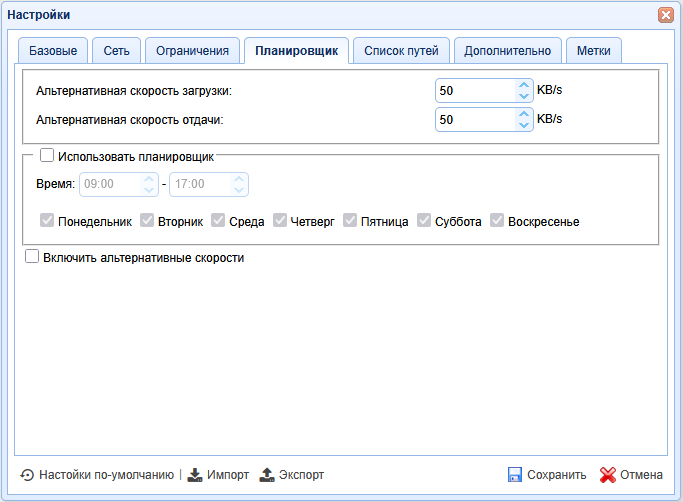Increase alternative download speed with up arrow
Image resolution: width=683 pixels, height=502 pixels.
(524, 85)
